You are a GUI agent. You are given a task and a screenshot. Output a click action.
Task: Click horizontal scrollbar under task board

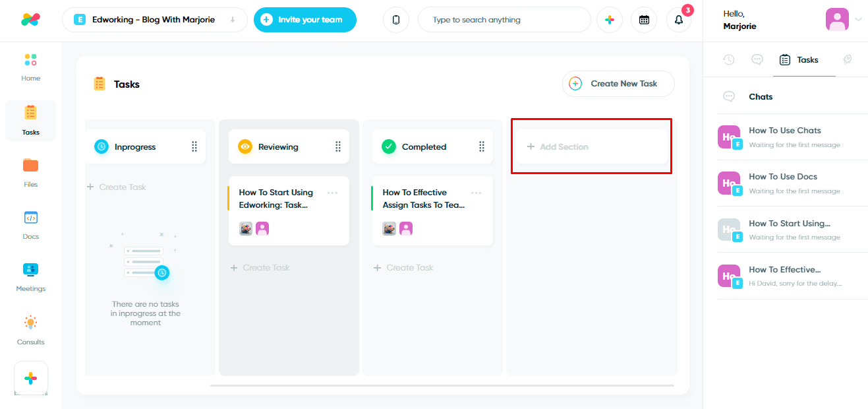tap(442, 385)
